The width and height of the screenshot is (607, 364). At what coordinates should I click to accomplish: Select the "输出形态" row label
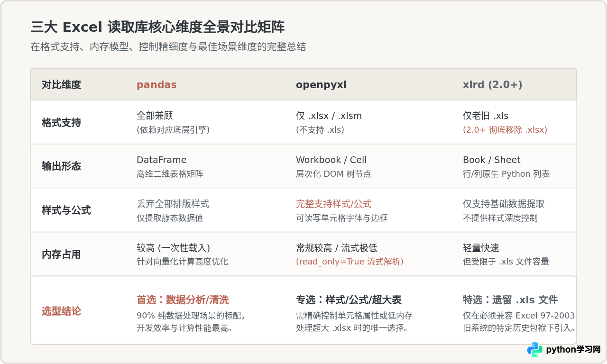click(61, 166)
